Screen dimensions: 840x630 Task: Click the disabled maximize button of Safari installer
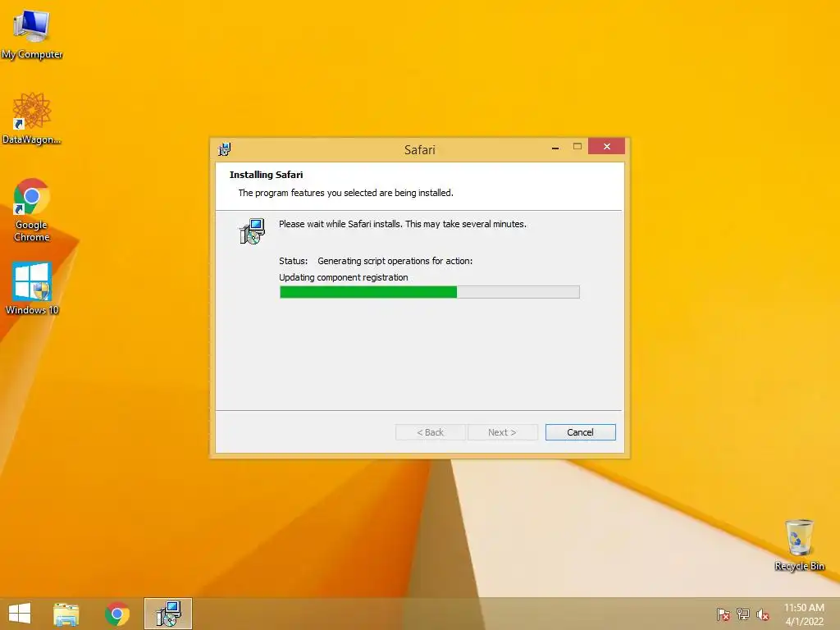(x=577, y=146)
